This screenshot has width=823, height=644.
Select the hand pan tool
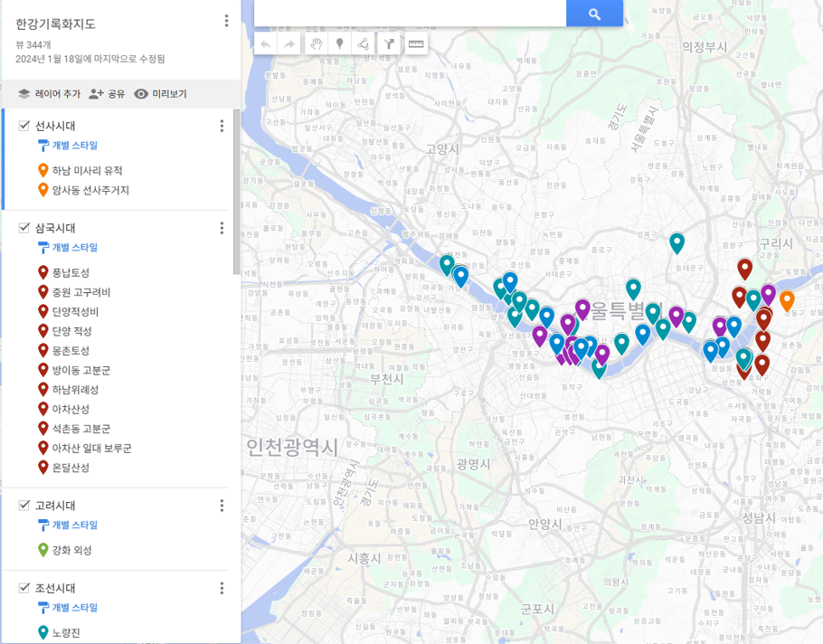click(x=317, y=43)
